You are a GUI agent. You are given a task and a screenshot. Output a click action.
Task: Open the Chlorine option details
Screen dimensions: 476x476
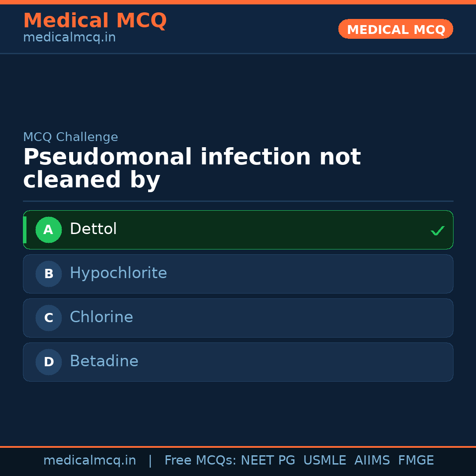pyautogui.click(x=238, y=318)
